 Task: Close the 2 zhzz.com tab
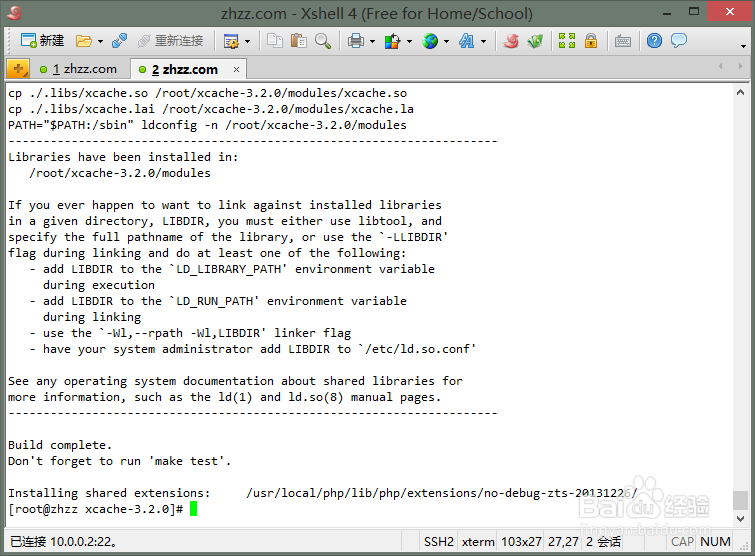pyautogui.click(x=236, y=70)
